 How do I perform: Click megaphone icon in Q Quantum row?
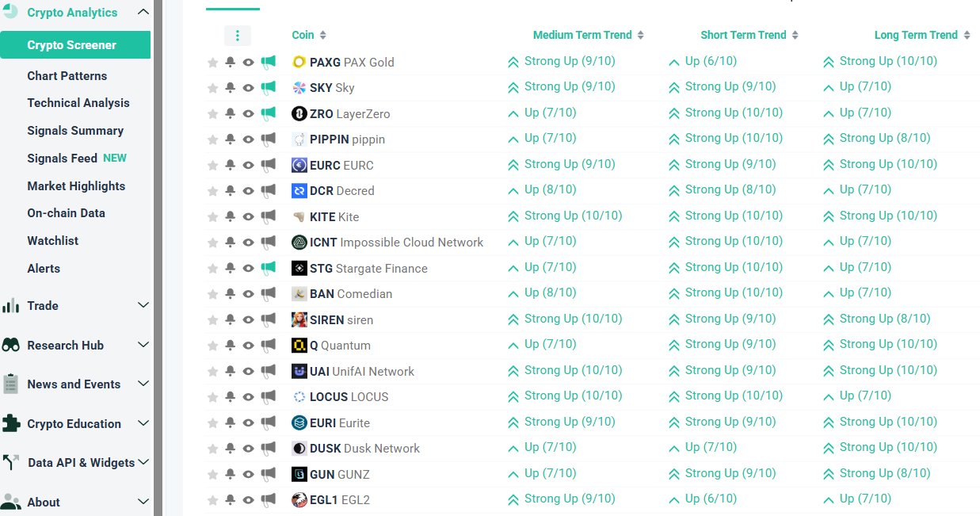click(269, 346)
